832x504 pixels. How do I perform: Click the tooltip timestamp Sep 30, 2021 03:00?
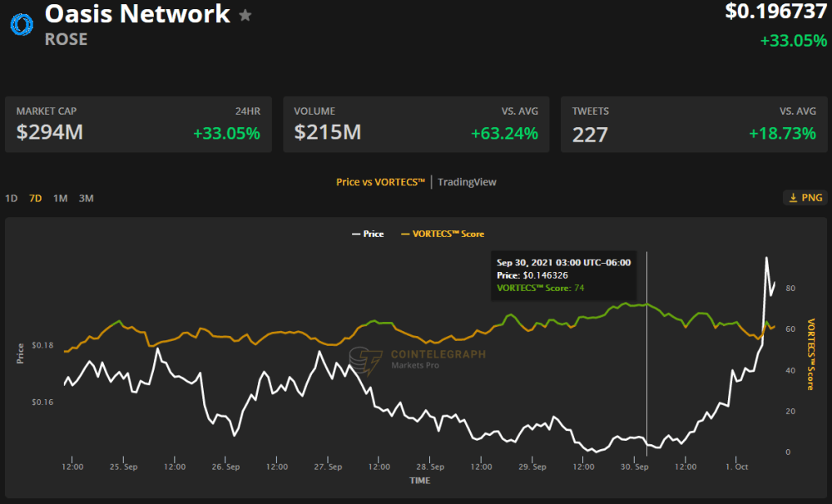(x=563, y=263)
